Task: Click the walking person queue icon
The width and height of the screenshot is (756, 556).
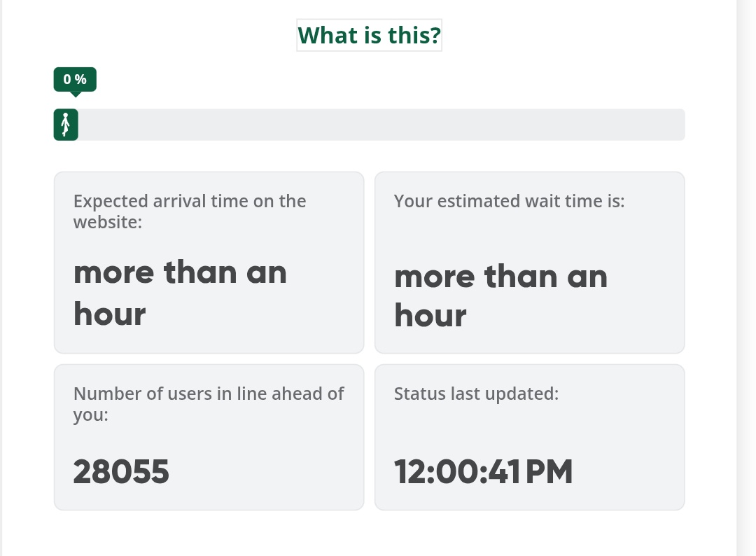Action: (x=66, y=125)
